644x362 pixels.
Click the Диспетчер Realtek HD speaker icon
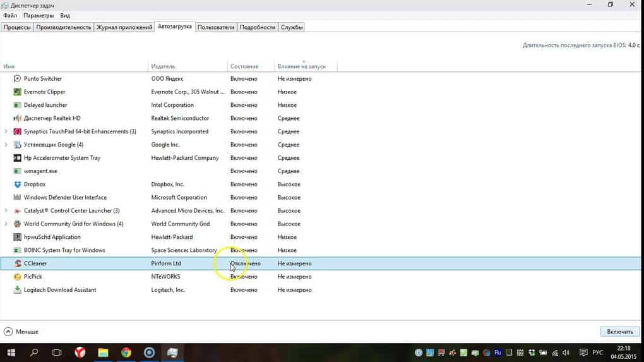pyautogui.click(x=17, y=118)
